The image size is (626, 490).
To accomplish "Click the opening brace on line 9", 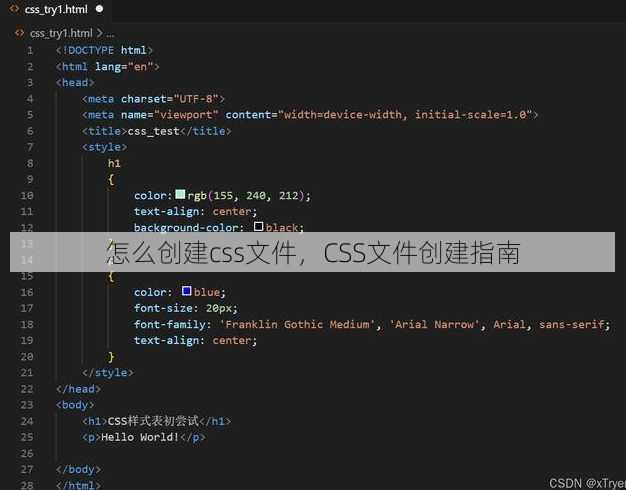I will (x=111, y=179).
